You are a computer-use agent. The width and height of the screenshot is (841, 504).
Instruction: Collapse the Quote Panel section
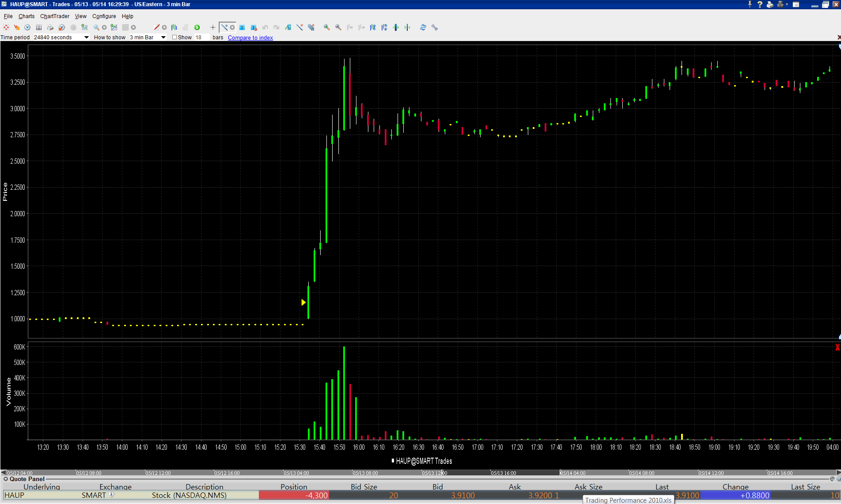(x=6, y=479)
